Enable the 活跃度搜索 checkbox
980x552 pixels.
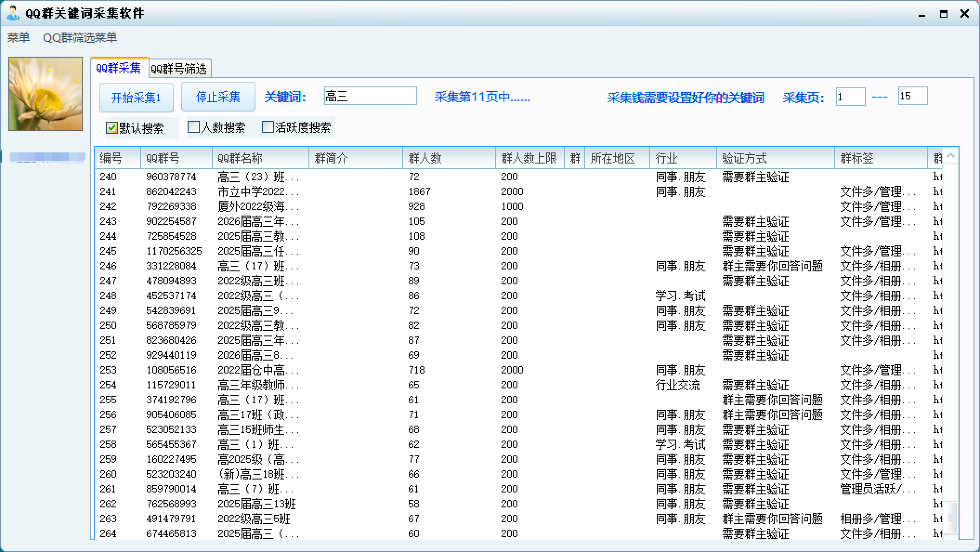(x=268, y=127)
